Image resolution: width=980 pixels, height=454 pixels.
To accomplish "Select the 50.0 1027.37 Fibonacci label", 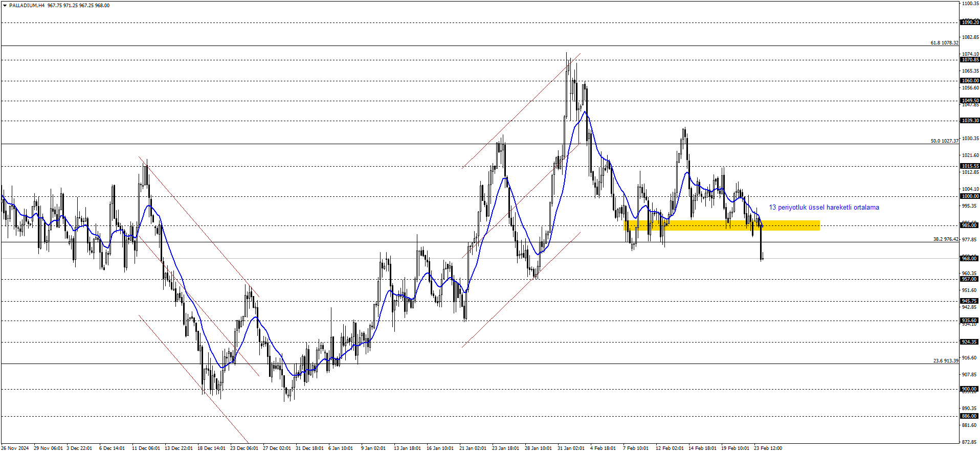I will coord(944,141).
